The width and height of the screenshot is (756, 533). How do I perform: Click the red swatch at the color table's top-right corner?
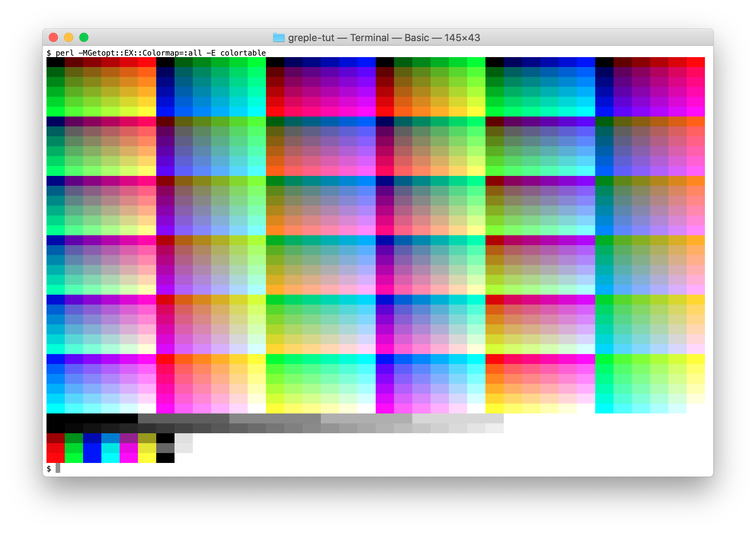click(696, 62)
